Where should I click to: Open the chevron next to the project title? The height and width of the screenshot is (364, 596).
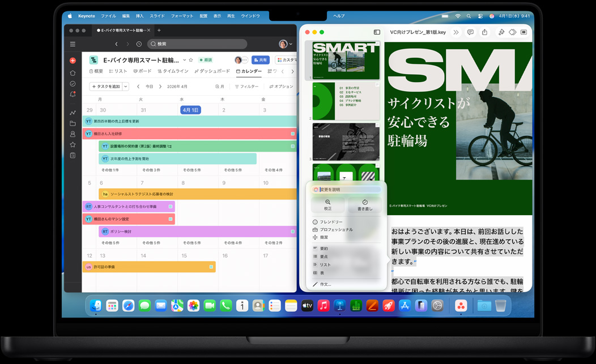click(x=184, y=59)
